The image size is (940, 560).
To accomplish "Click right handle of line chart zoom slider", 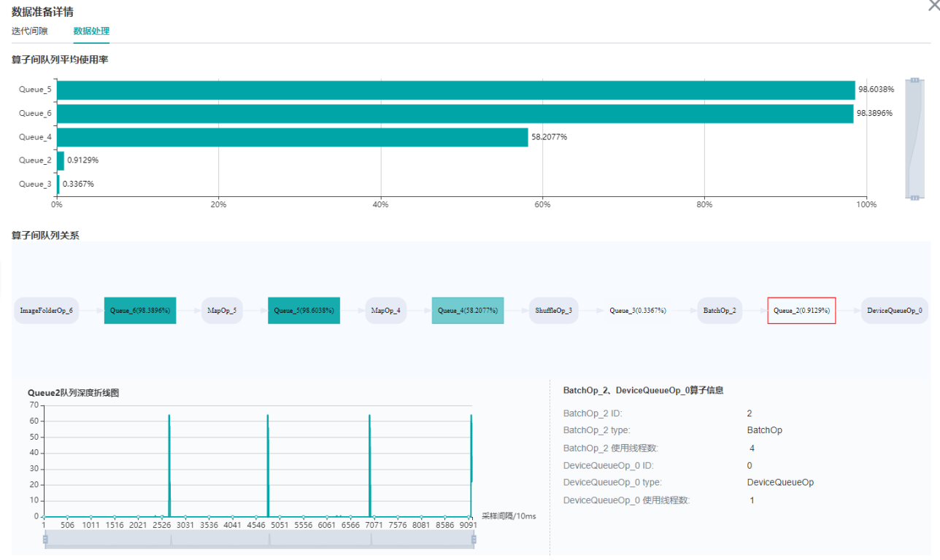I will click(474, 540).
